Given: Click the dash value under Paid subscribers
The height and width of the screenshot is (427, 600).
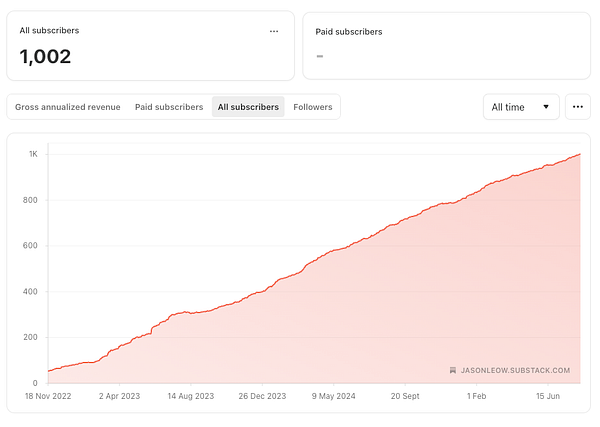Looking at the screenshot, I should (x=320, y=56).
